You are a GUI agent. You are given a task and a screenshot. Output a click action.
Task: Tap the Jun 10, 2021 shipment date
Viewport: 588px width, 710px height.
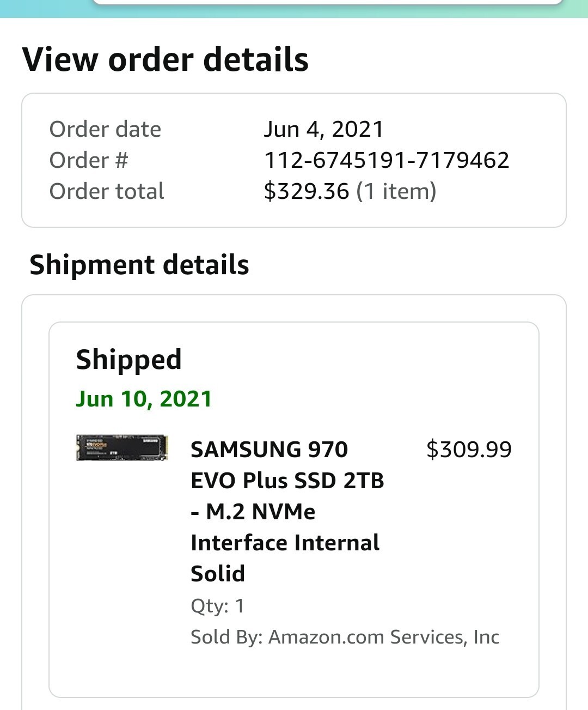tap(144, 399)
